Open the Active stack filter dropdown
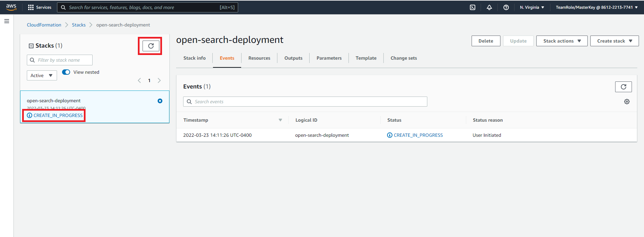This screenshot has width=644, height=237. (x=42, y=75)
